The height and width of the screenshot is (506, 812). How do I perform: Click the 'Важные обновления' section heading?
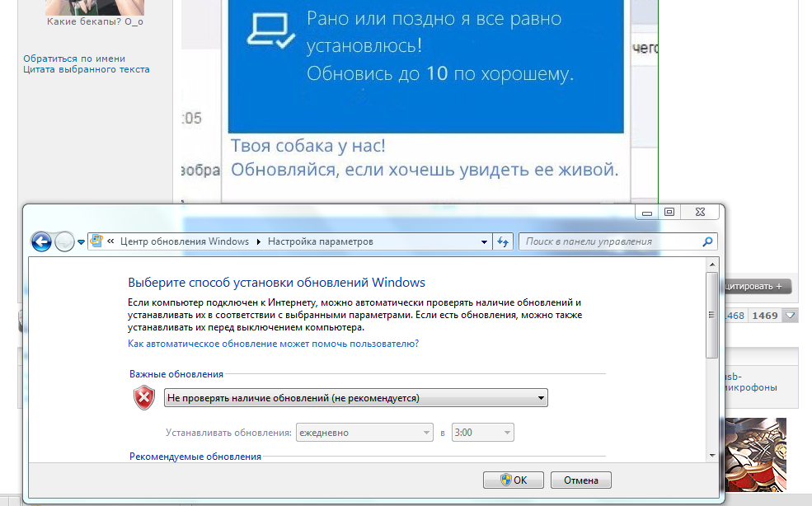click(x=176, y=374)
